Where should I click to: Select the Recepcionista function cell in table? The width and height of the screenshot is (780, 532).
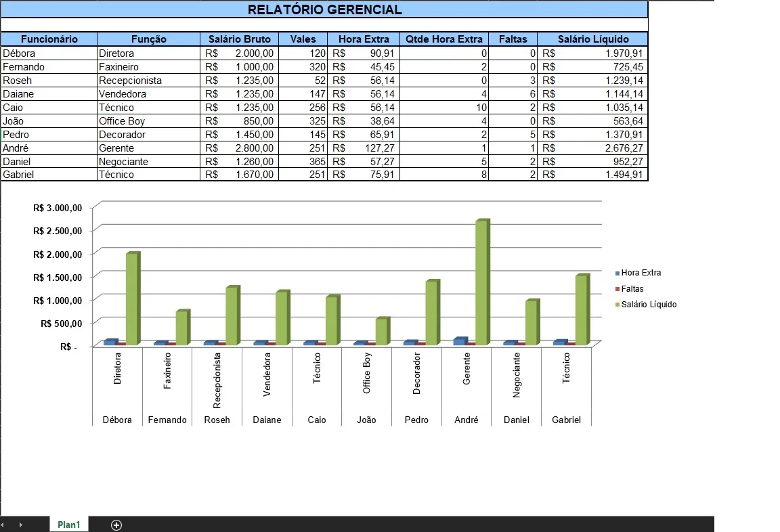149,80
